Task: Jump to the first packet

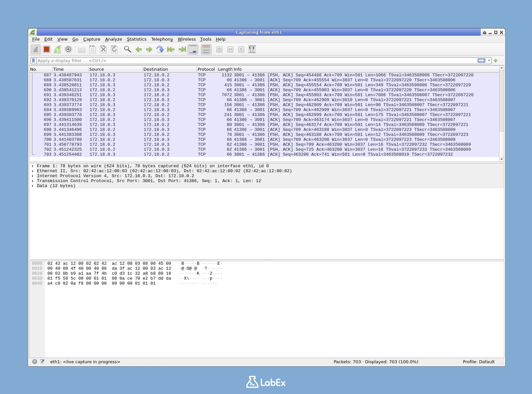Action: tap(171, 49)
